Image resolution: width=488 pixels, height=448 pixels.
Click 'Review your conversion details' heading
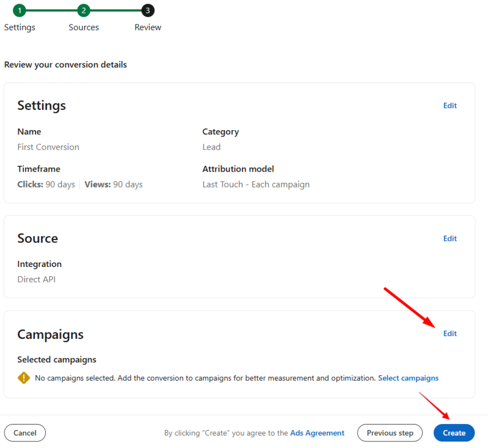point(65,65)
